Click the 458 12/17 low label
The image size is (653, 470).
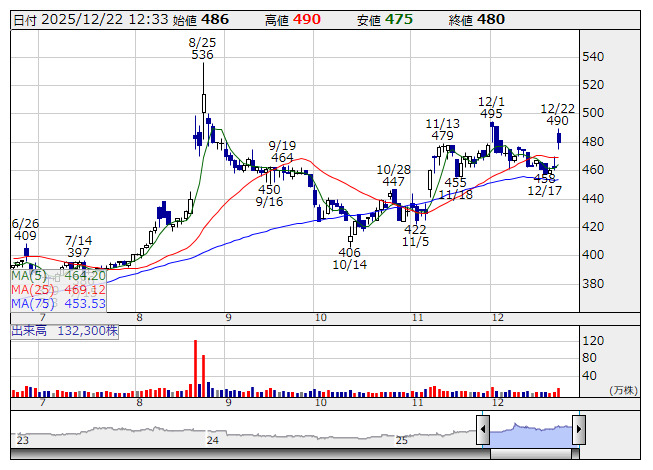[x=545, y=185]
